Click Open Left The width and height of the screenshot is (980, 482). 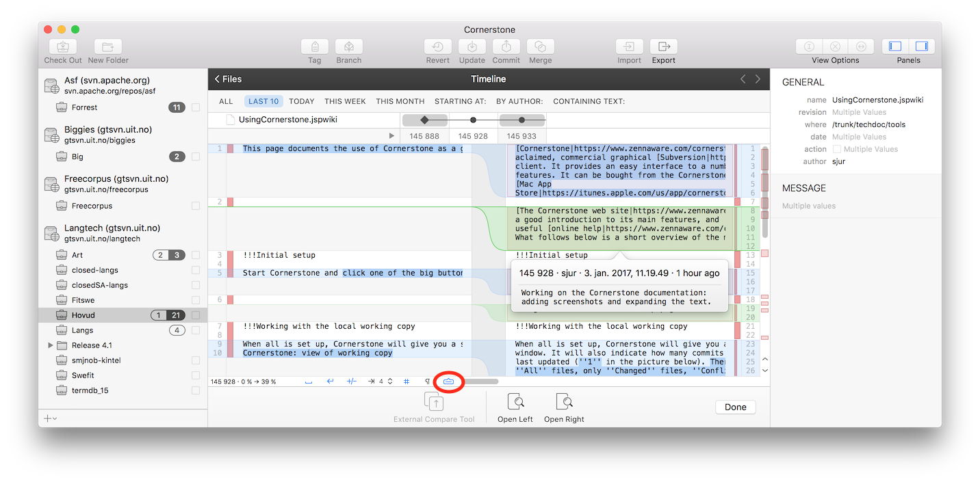click(x=515, y=407)
